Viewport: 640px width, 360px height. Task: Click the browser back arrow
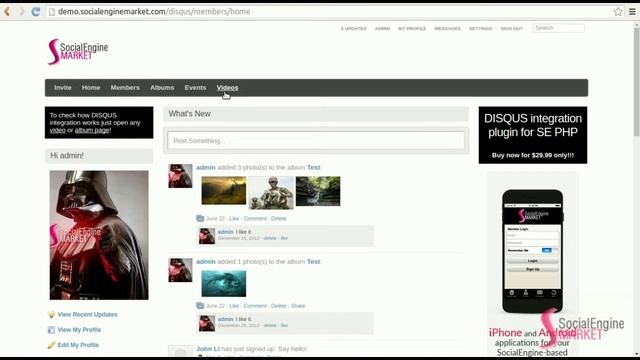click(x=7, y=11)
